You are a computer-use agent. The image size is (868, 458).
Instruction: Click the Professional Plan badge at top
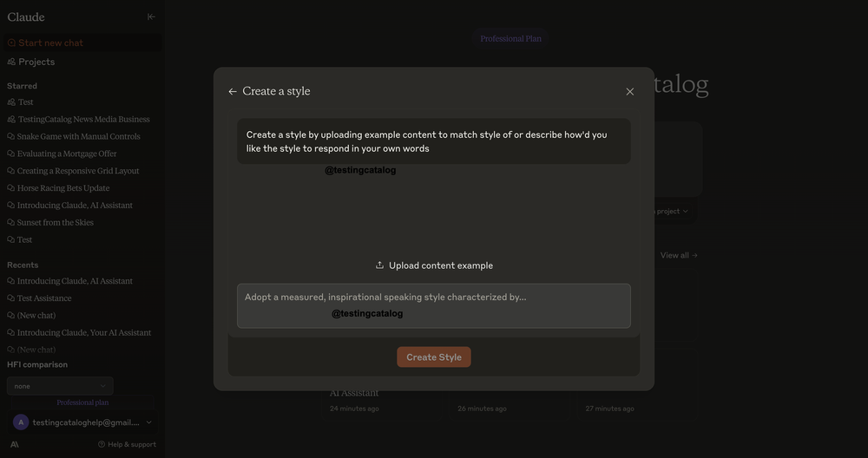pyautogui.click(x=511, y=39)
